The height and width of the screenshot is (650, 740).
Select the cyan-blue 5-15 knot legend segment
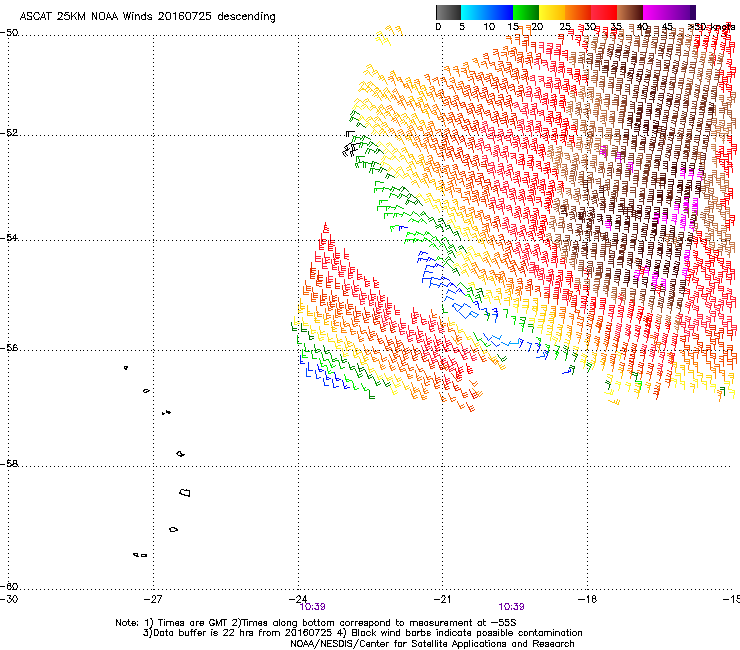487,12
